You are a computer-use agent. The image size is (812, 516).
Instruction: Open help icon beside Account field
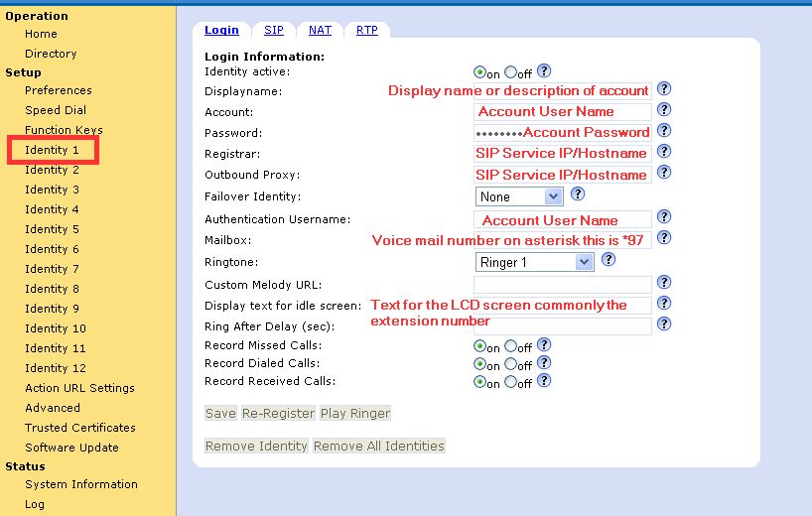tap(664, 109)
